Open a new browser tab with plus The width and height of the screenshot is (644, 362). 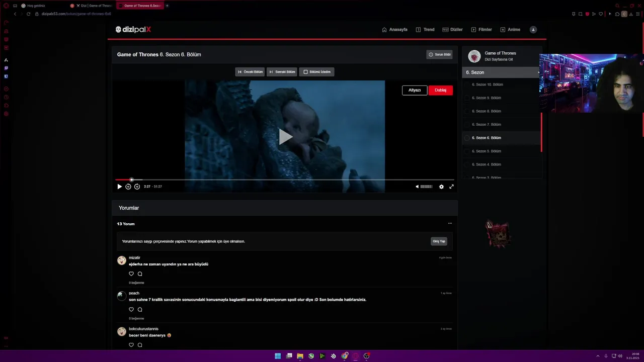tap(167, 6)
